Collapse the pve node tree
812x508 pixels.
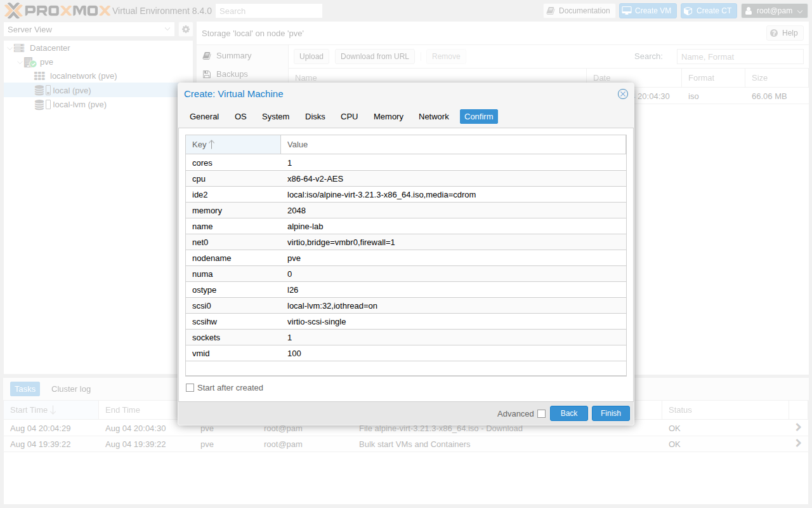pos(19,62)
